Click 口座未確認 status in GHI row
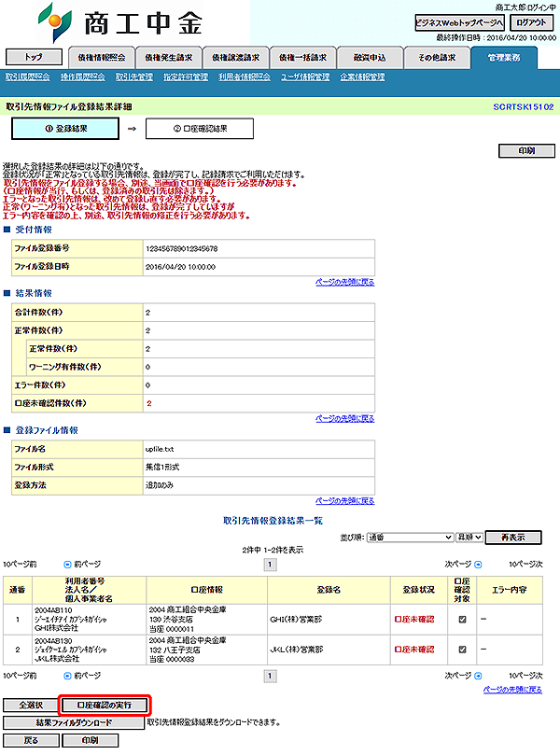This screenshot has height=755, width=560. click(414, 620)
